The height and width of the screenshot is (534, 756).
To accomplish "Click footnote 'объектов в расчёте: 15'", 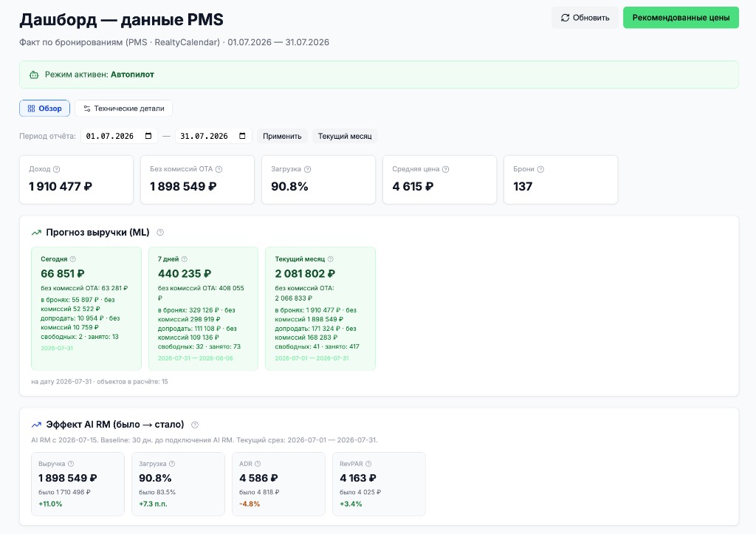I will tap(133, 382).
